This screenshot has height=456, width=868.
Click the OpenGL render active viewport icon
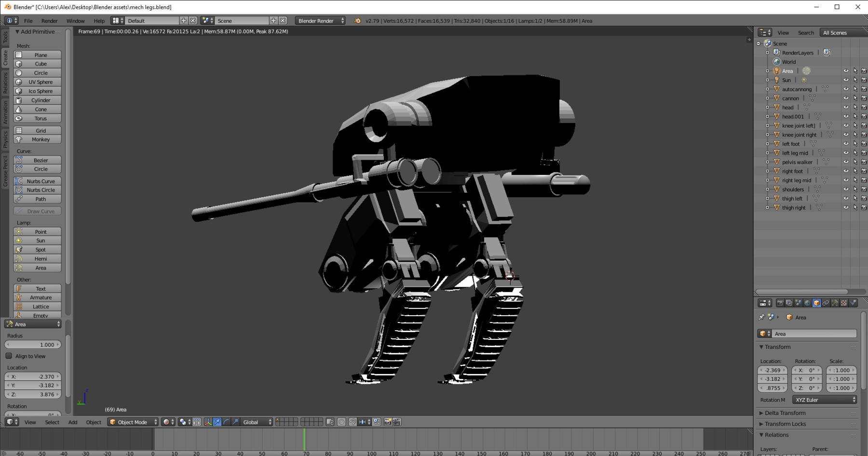tap(388, 422)
